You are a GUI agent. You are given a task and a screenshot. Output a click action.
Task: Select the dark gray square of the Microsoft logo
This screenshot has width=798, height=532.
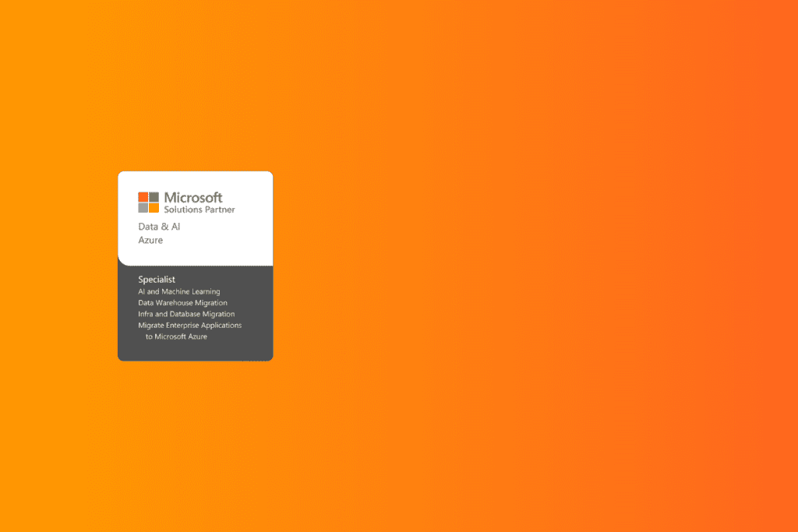(153, 197)
